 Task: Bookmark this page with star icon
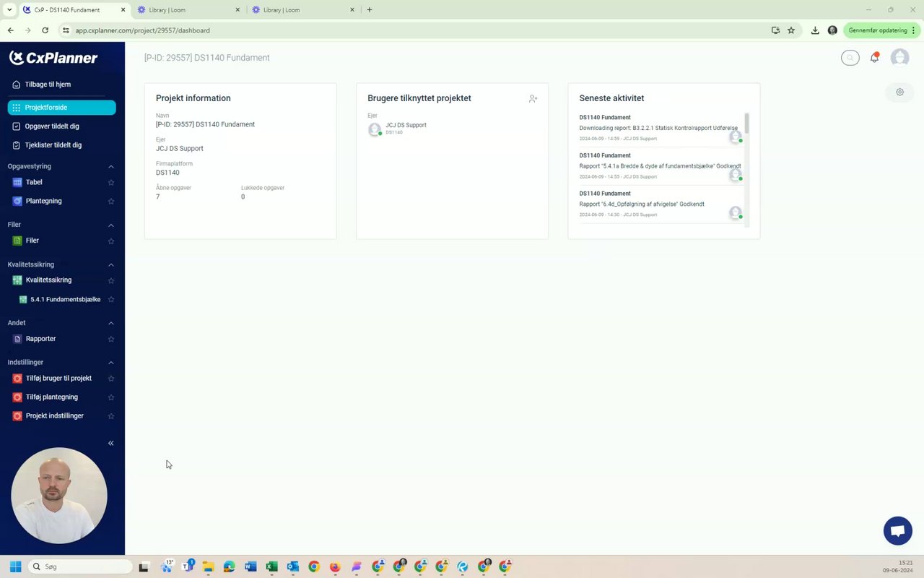tap(791, 30)
